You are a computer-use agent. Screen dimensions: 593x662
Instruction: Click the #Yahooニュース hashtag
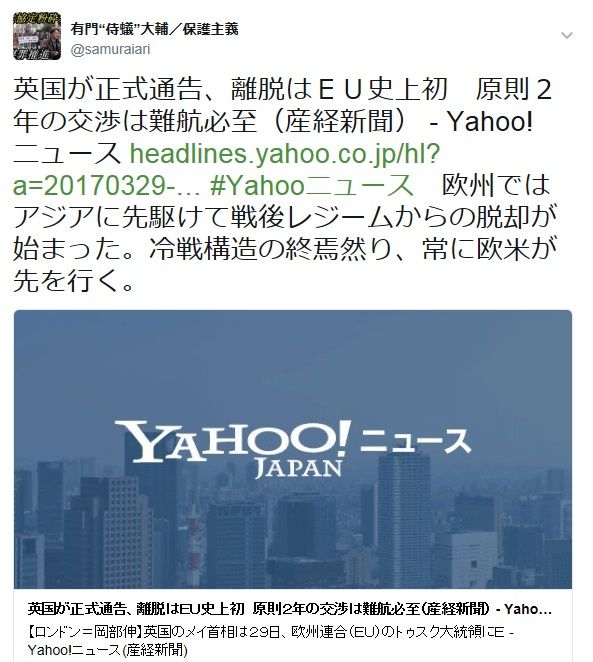[311, 185]
